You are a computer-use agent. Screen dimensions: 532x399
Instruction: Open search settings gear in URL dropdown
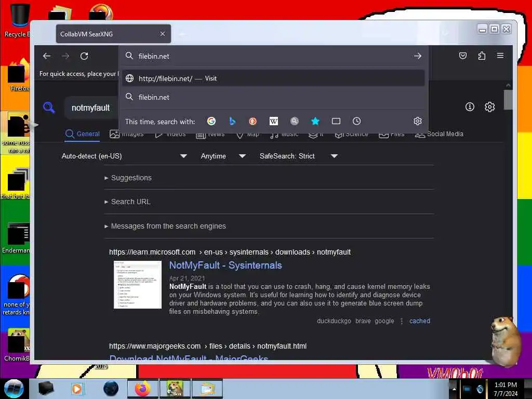[x=418, y=121]
